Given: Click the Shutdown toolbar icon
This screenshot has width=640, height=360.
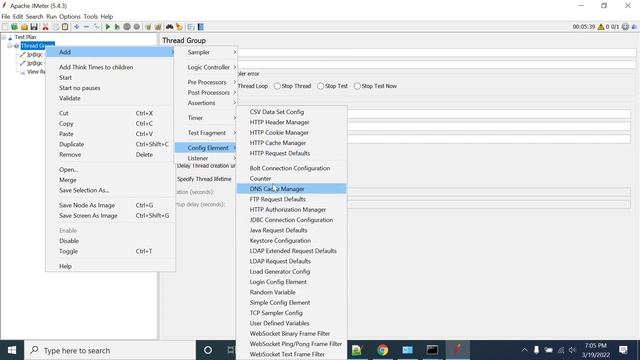Looking at the screenshot, I should (137, 27).
